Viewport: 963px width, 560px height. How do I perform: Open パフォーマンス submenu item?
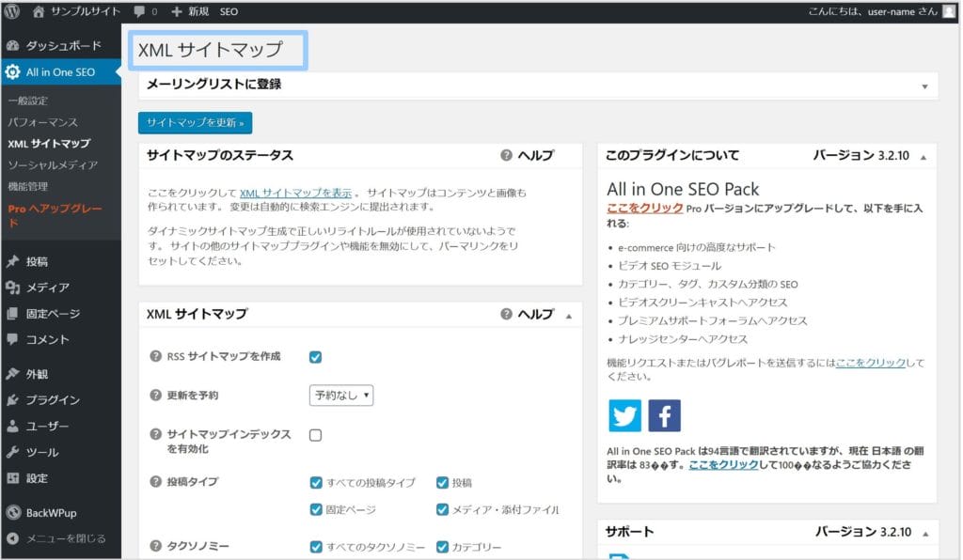pos(43,122)
